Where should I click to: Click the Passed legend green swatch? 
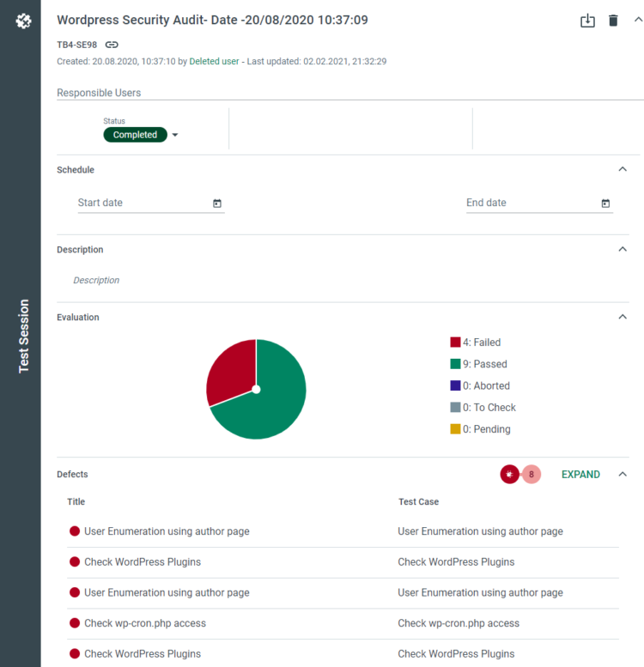[455, 364]
